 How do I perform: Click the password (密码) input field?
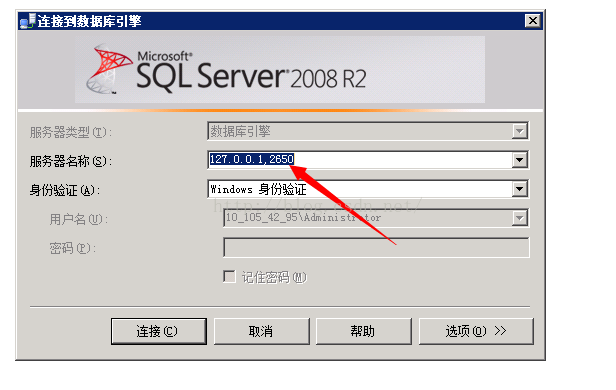coord(376,247)
